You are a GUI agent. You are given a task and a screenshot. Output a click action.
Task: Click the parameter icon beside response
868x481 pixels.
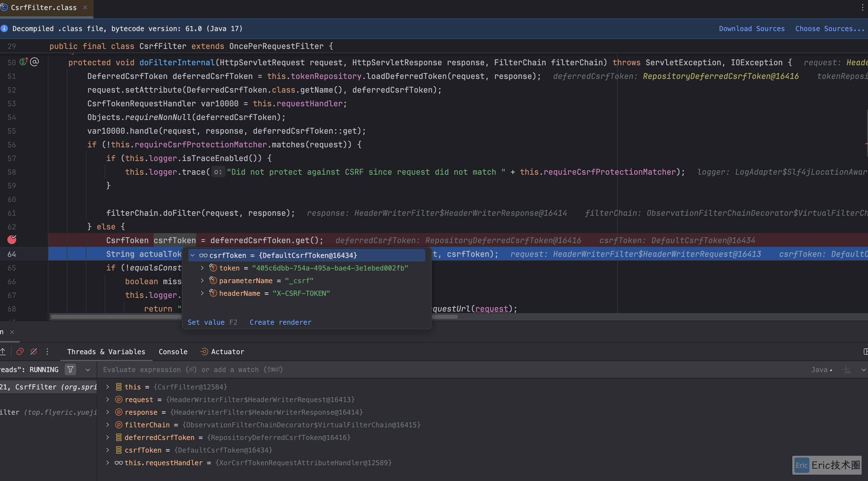coord(119,412)
